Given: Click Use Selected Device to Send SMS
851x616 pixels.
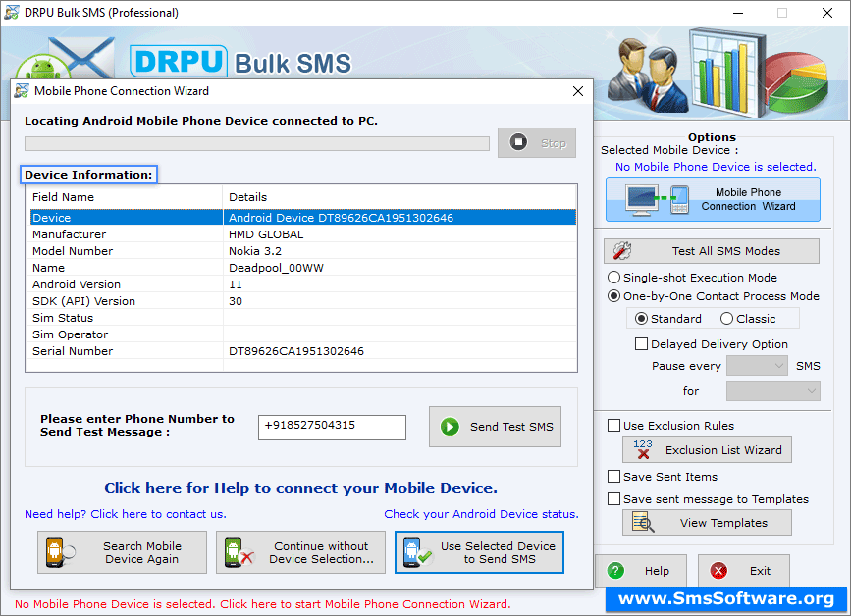Looking at the screenshot, I should tap(479, 552).
